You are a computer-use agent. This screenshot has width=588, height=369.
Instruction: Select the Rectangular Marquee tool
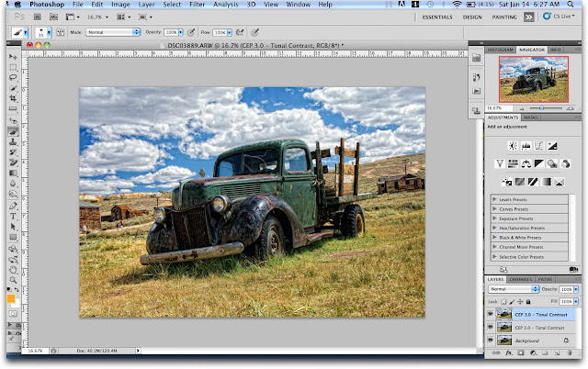[13, 67]
